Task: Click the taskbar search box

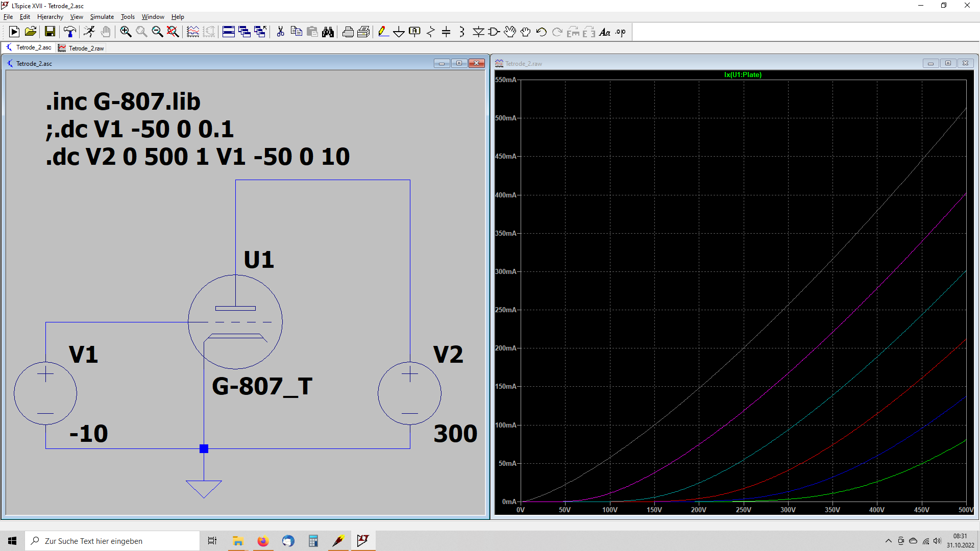Action: (x=112, y=541)
